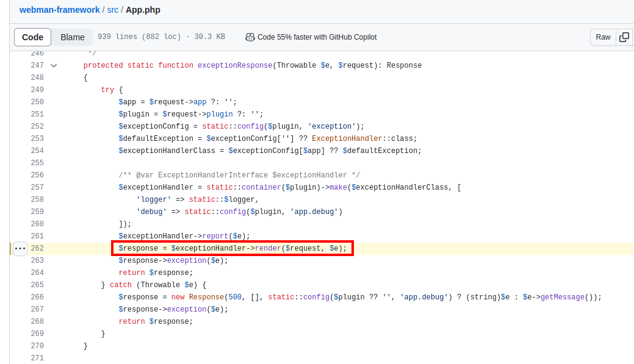Click the GitHub Copilot icon
The height and width of the screenshot is (364, 634).
(250, 37)
